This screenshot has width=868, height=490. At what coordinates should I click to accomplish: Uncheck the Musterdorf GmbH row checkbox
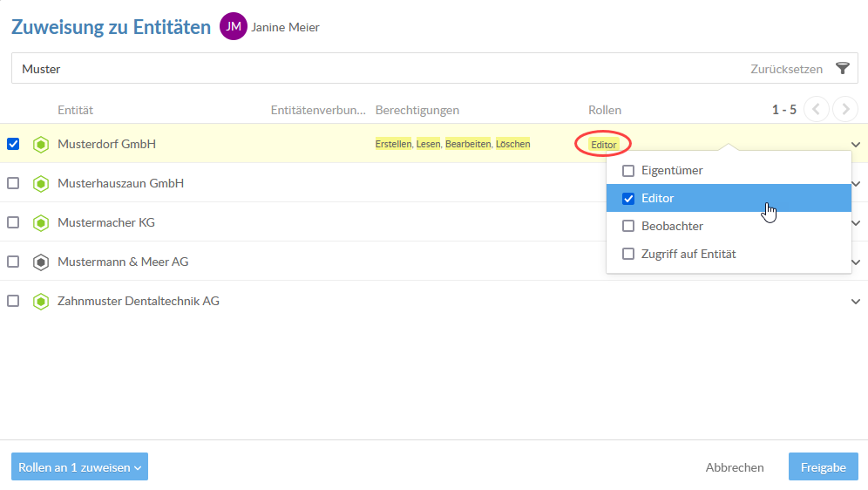(13, 144)
